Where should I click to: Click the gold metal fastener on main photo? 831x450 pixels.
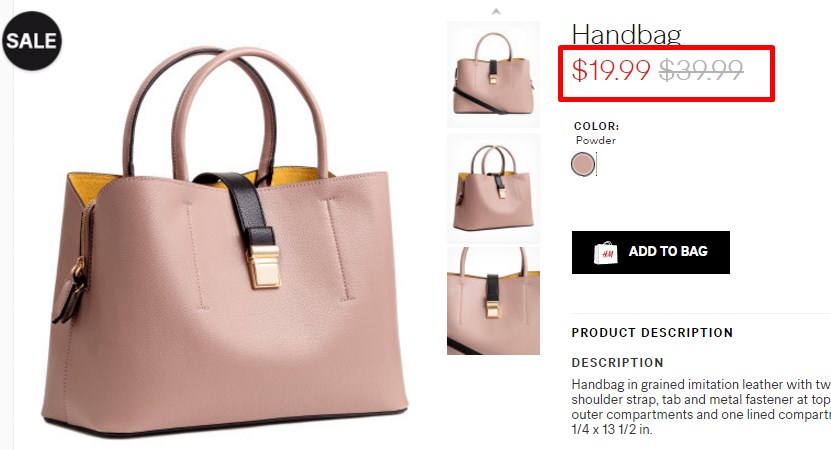[x=264, y=267]
